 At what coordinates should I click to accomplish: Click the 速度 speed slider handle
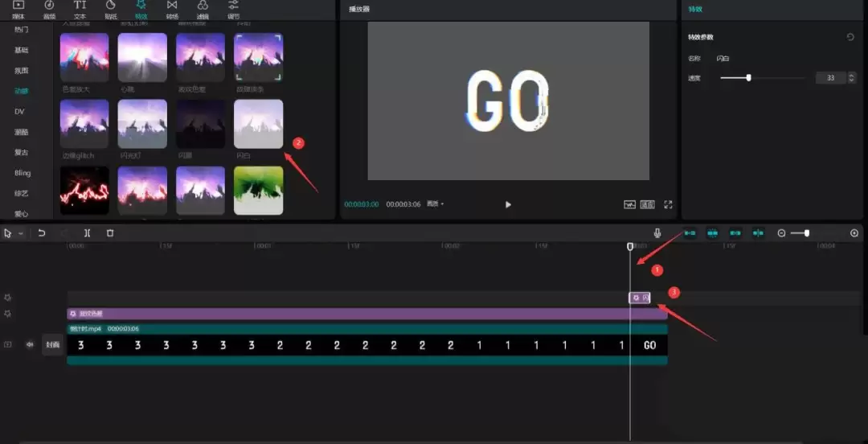click(x=748, y=78)
